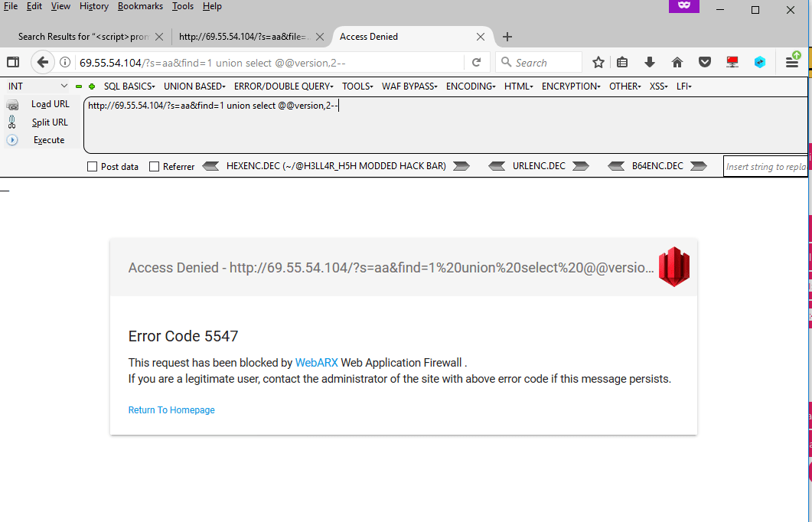Open the Edit menu
Screen dimensions: 812x522
(x=34, y=6)
